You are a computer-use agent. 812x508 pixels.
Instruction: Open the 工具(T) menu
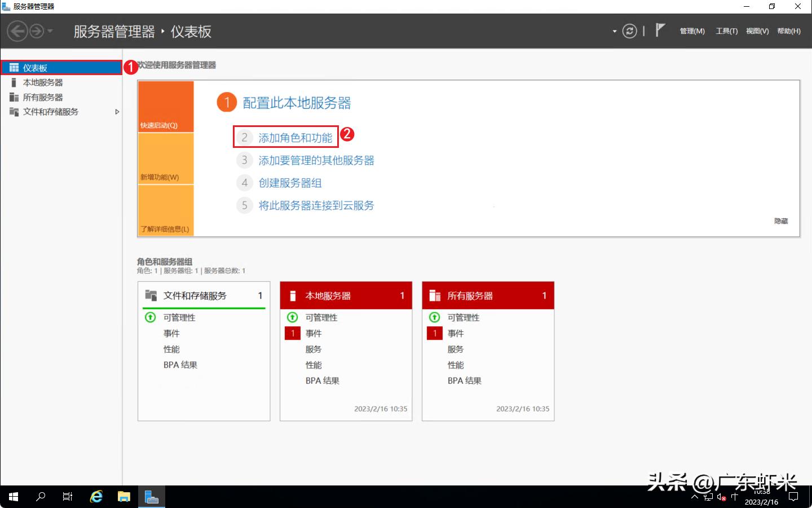point(726,31)
